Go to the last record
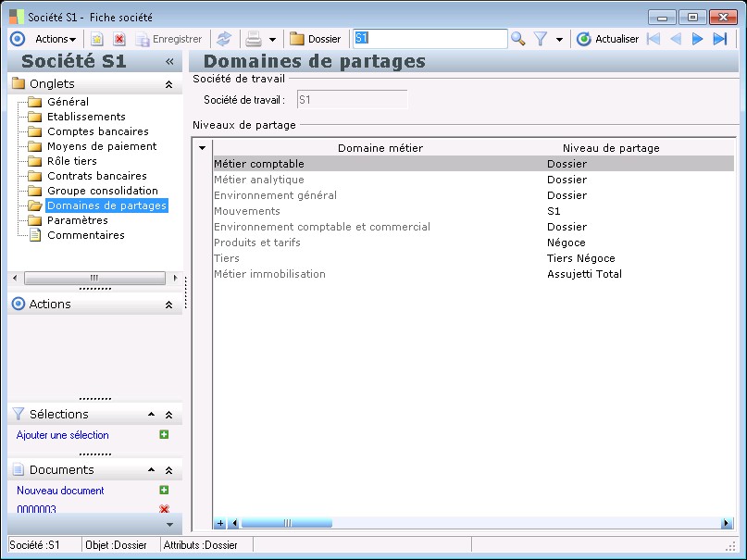Image resolution: width=747 pixels, height=560 pixels. (x=720, y=39)
